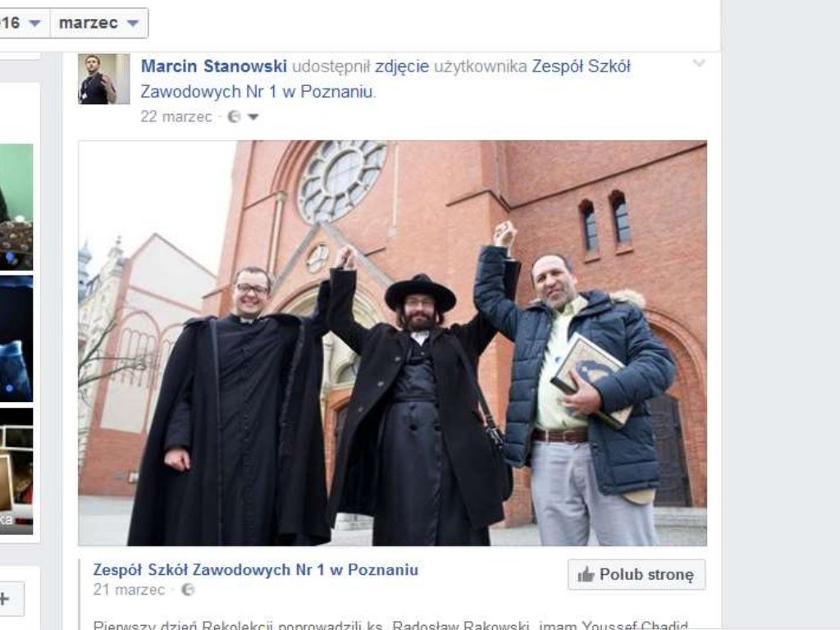
Task: Click the Polub stronę button
Action: click(x=637, y=575)
